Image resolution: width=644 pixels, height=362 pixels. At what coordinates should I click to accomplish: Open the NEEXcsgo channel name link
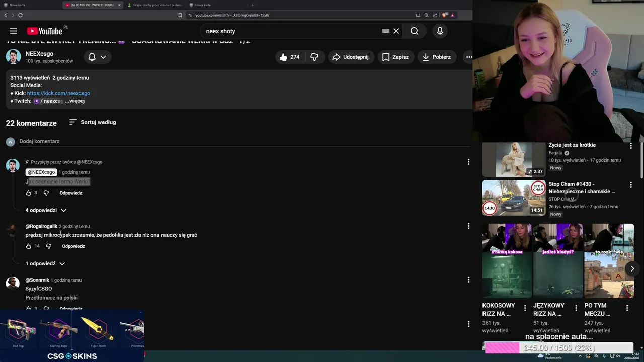click(x=39, y=54)
